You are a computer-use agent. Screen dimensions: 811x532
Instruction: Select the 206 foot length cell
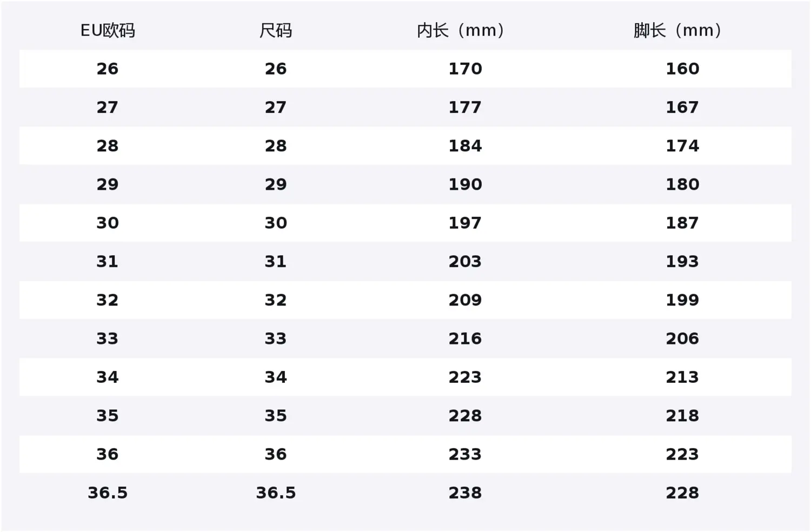point(682,338)
